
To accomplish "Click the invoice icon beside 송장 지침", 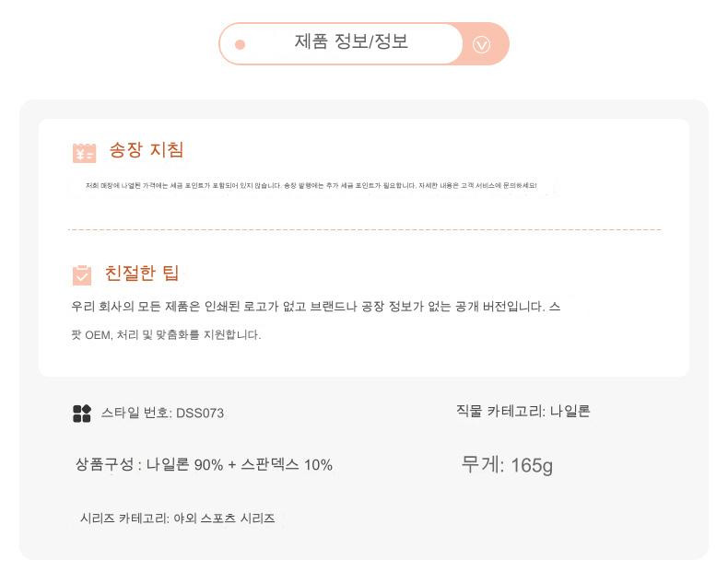I will 84,153.
